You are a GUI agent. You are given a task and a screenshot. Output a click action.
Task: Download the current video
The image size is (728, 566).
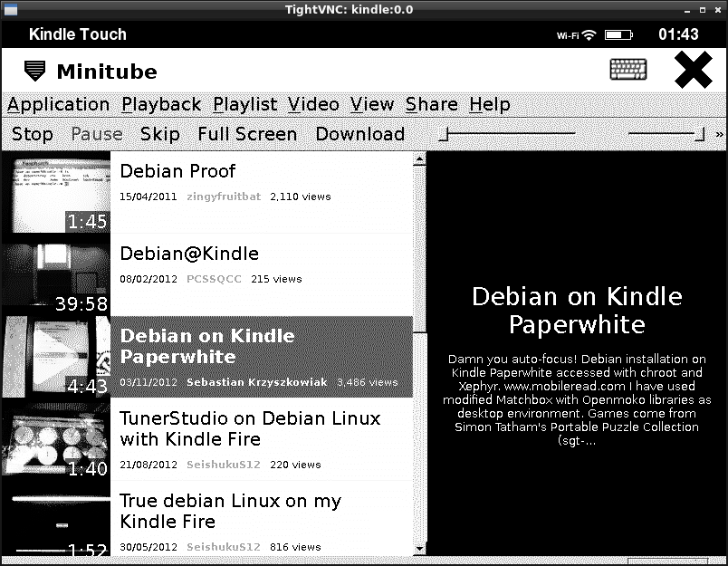[360, 134]
